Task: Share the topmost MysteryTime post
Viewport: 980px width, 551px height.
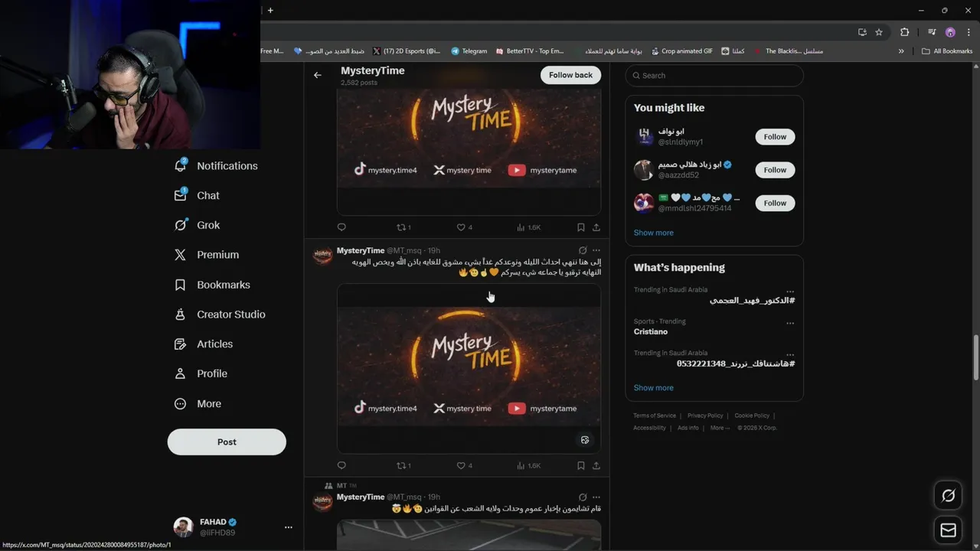Action: pos(596,227)
